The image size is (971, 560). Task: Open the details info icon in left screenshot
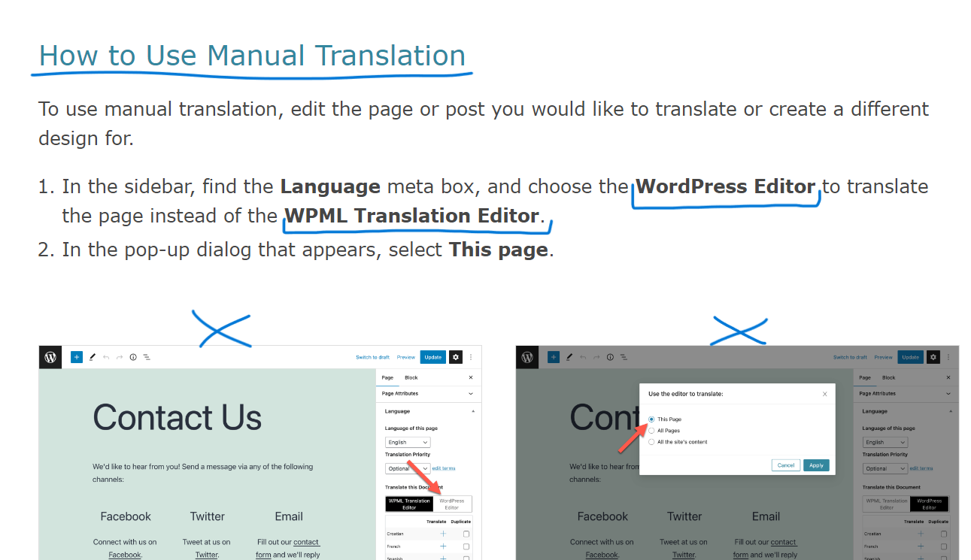click(x=133, y=357)
